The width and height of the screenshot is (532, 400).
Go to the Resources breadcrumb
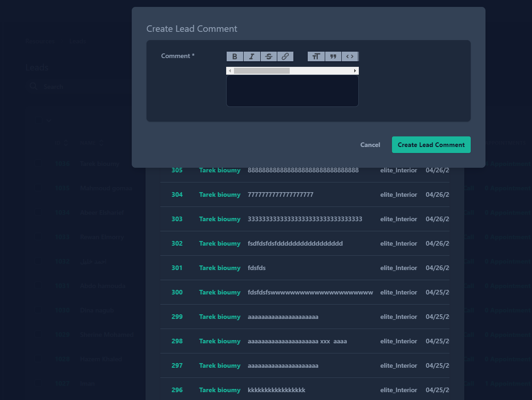click(x=40, y=41)
